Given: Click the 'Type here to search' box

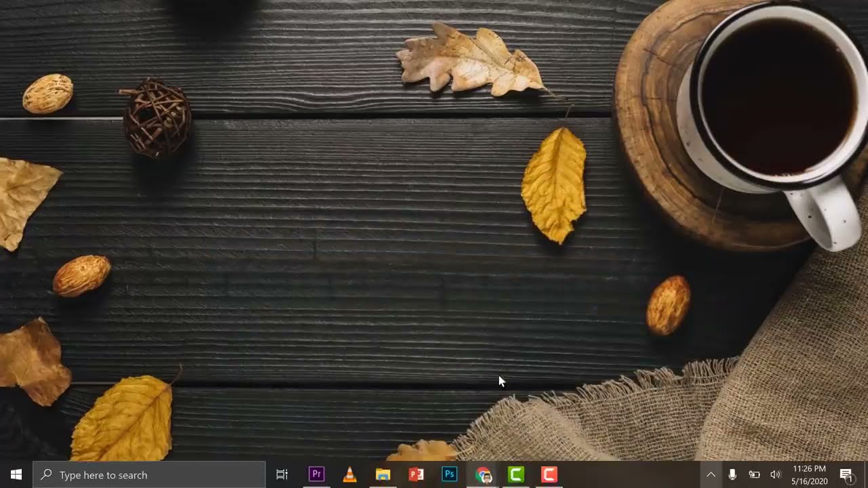Looking at the screenshot, I should point(149,474).
